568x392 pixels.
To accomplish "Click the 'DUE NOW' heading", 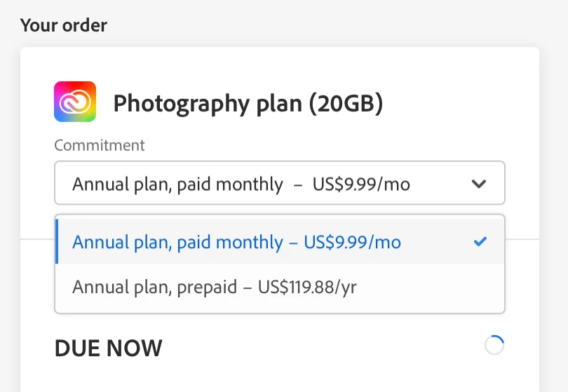I will point(109,348).
